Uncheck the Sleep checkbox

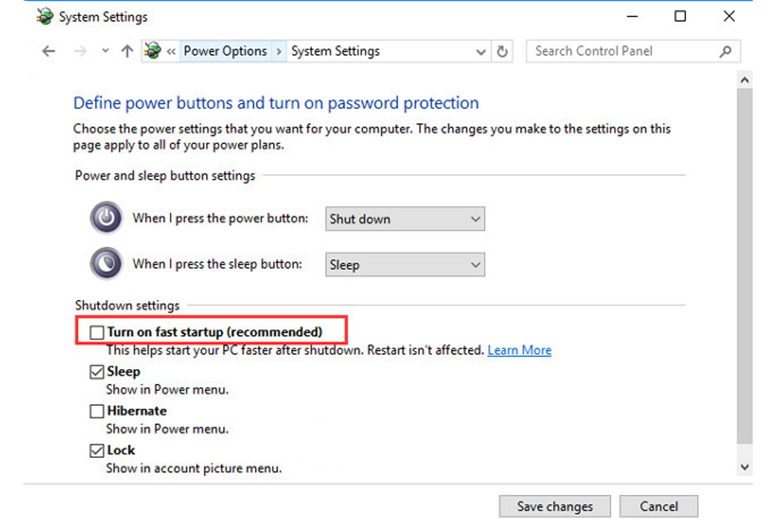coord(97,372)
